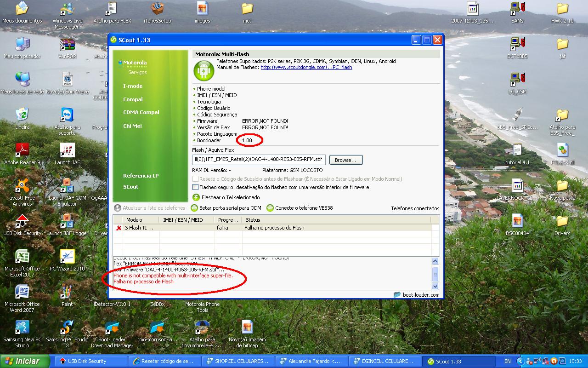Open Referencia LP sidebar item
The image size is (588, 368).
pos(141,176)
